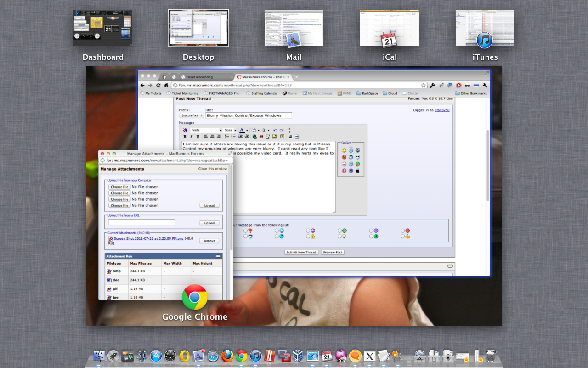Open the text color dropdown arrow
The image size is (588, 368).
(x=247, y=131)
